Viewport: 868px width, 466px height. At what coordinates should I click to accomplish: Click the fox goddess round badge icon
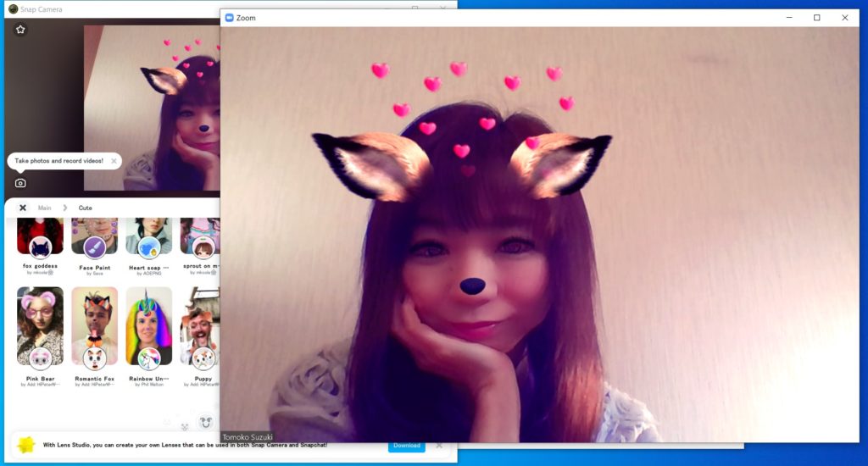pyautogui.click(x=40, y=248)
